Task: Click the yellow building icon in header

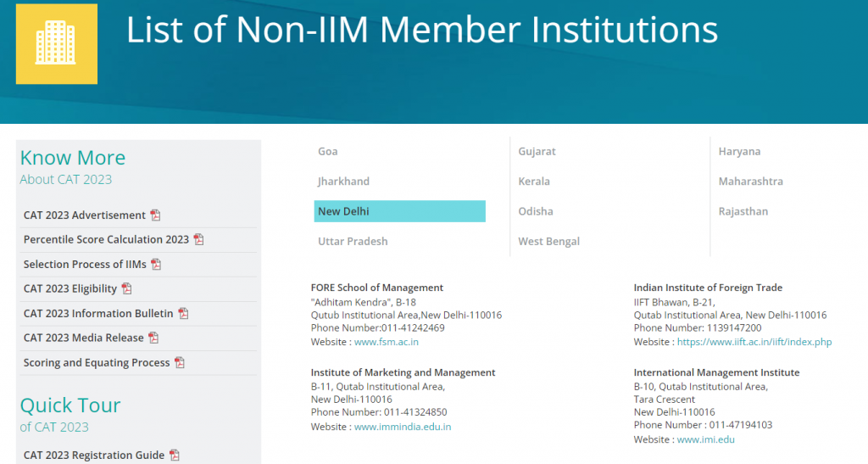Action: pos(57,44)
